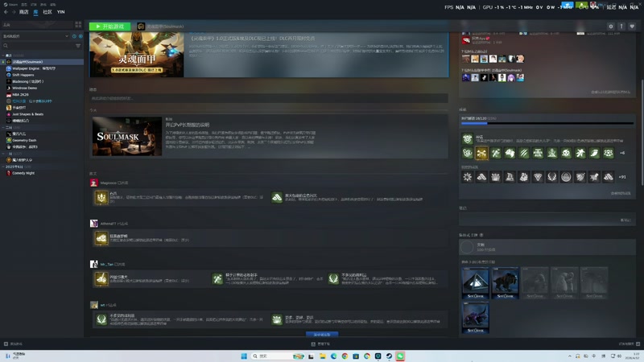Click the achievements progress bar
644x362 pixels.
pos(547,123)
